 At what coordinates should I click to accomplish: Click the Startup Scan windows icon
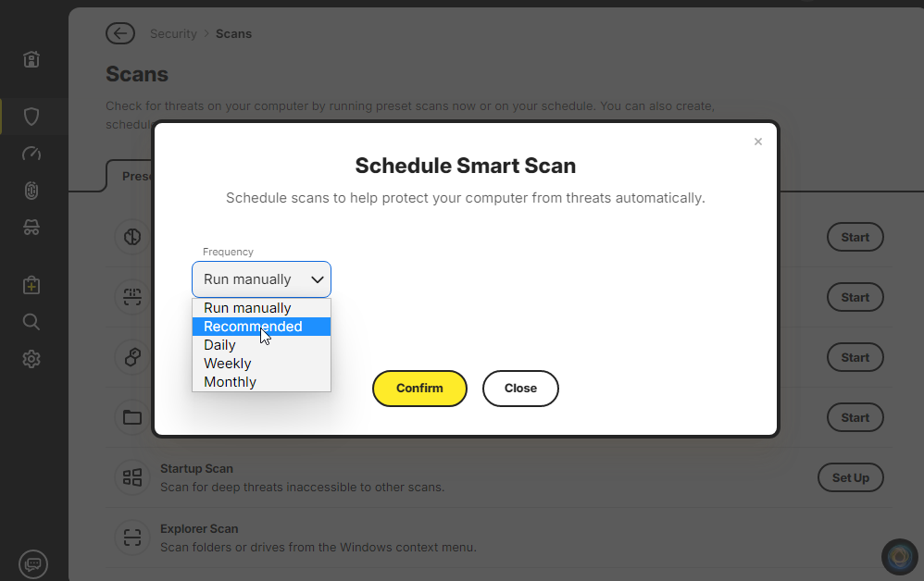click(x=132, y=477)
